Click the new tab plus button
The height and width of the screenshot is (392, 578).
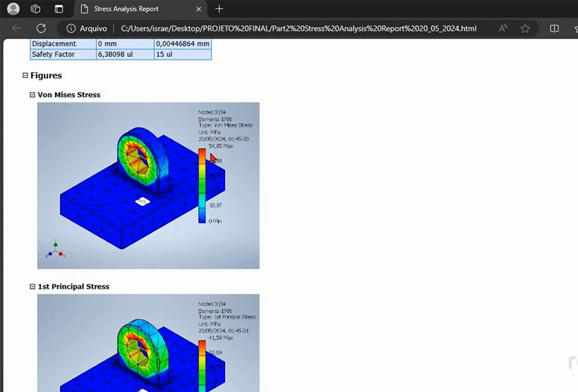pyautogui.click(x=219, y=9)
